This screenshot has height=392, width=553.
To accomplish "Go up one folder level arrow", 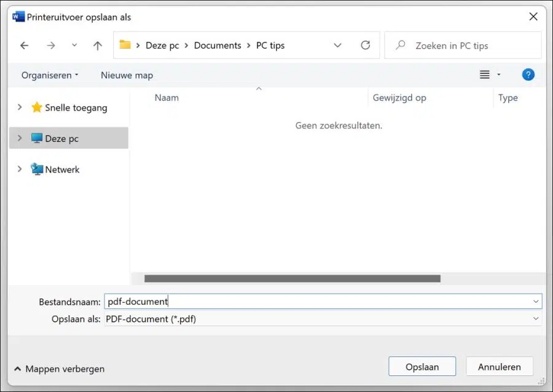I will click(x=98, y=45).
